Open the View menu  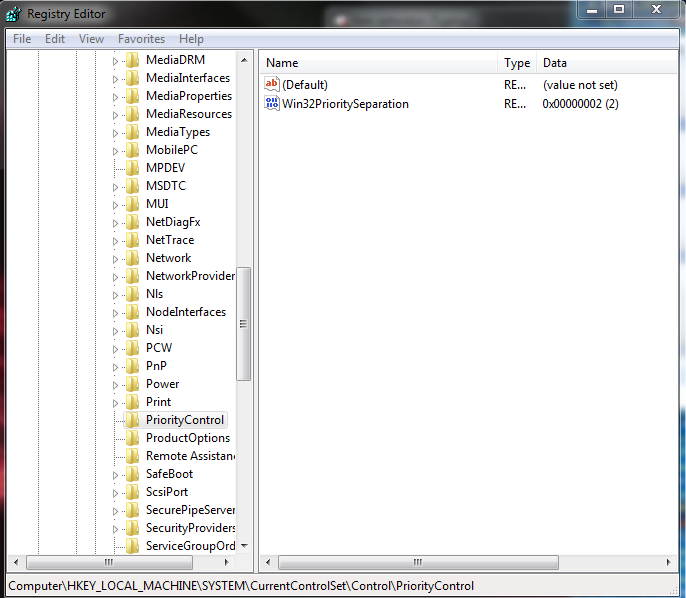(91, 39)
